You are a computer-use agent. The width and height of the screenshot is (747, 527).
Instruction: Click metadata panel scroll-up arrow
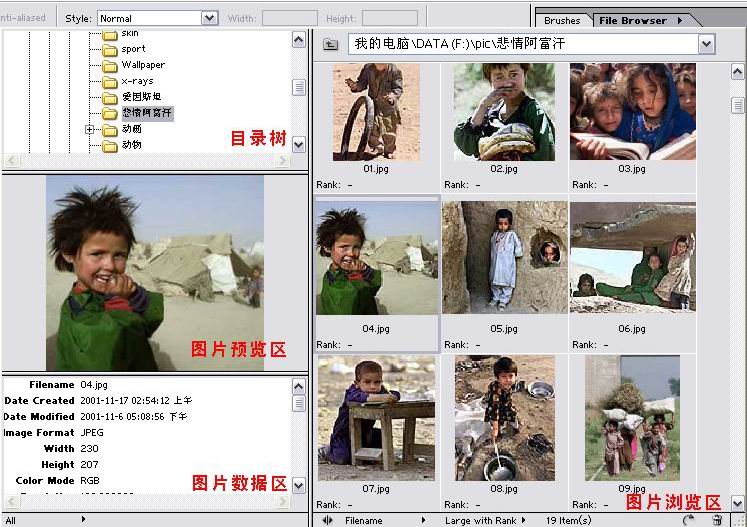point(299,386)
